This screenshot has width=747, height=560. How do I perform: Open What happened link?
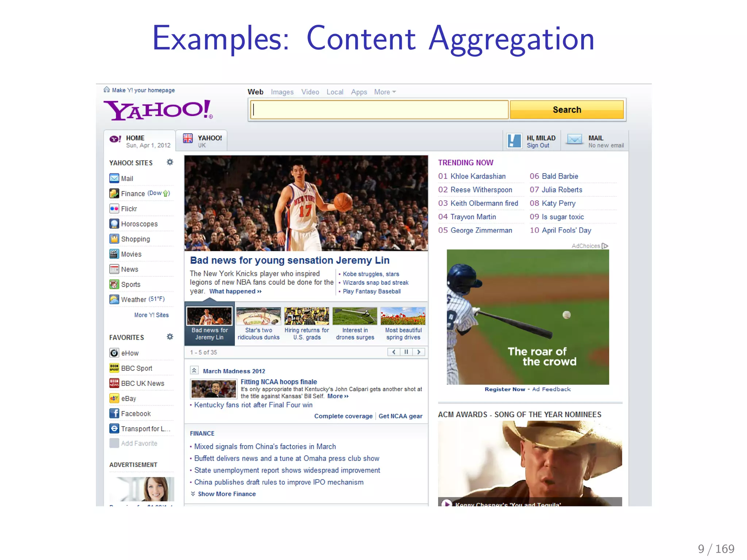[x=235, y=291]
